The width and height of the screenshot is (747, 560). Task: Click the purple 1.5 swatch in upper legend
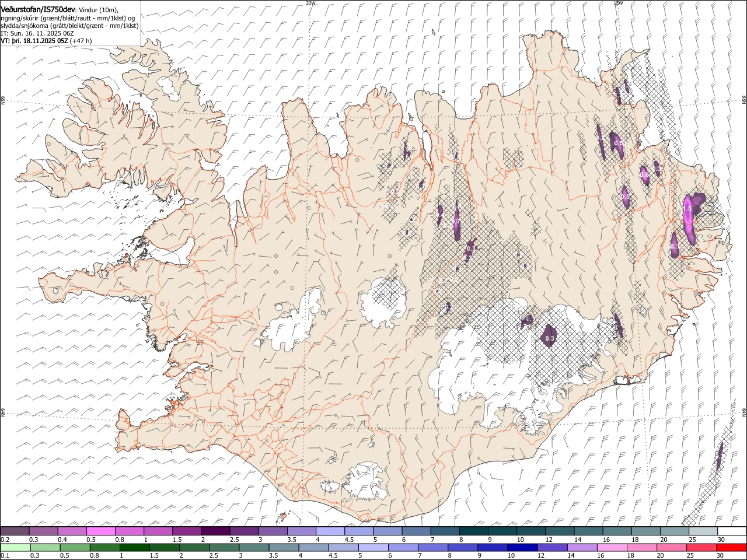187,531
